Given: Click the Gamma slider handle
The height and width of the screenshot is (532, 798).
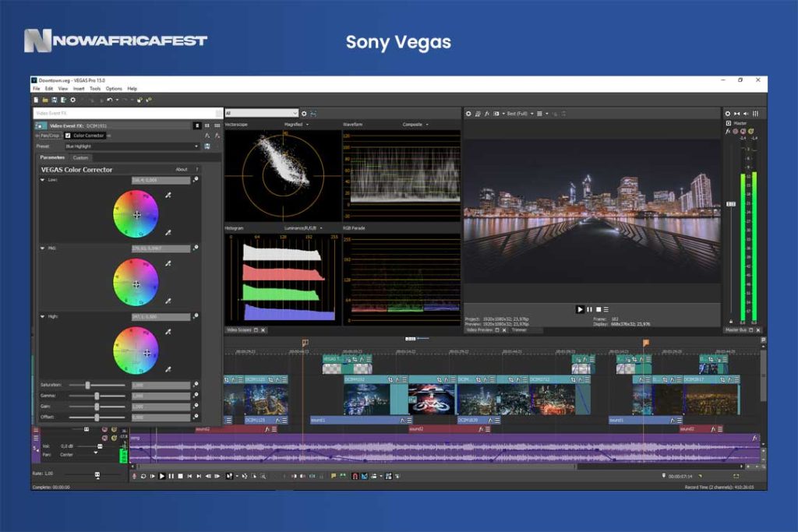Looking at the screenshot, I should tap(97, 396).
